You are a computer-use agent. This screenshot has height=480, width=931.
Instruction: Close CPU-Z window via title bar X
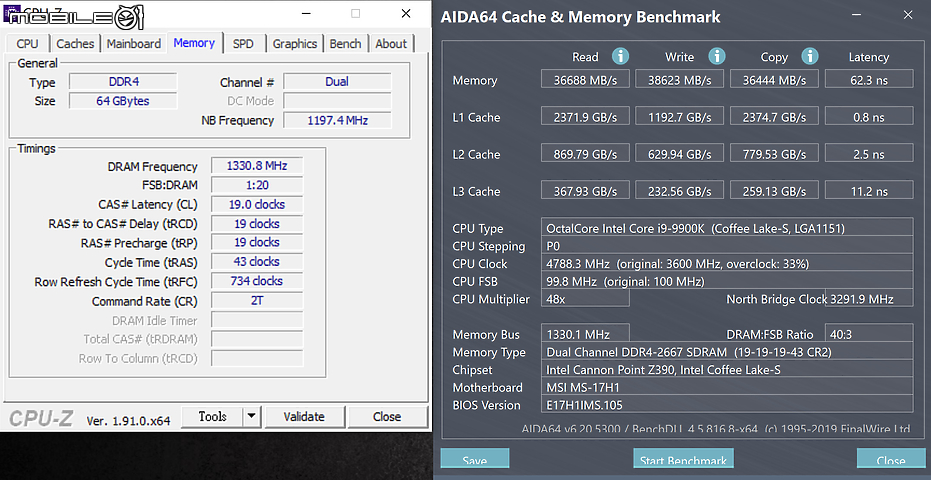[406, 14]
